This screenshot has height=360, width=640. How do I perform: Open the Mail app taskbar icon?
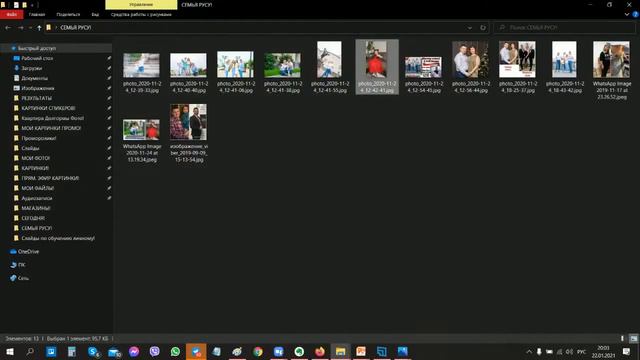114,351
